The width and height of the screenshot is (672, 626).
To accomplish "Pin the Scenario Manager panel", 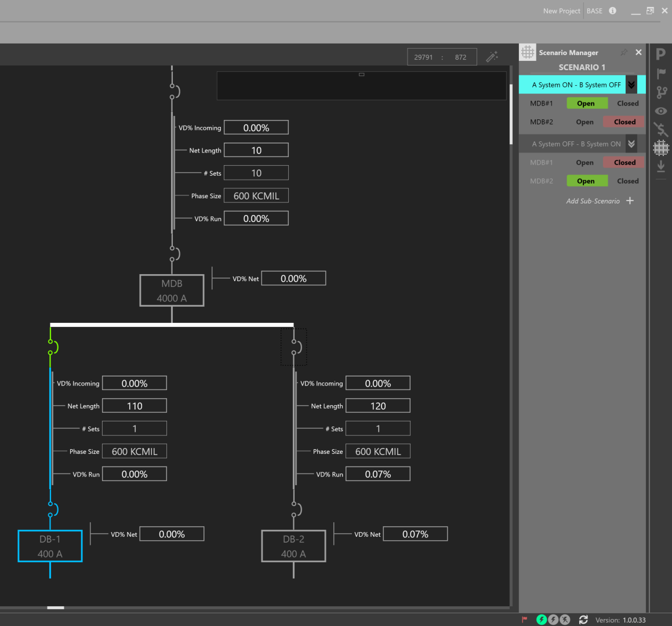I will (x=623, y=52).
